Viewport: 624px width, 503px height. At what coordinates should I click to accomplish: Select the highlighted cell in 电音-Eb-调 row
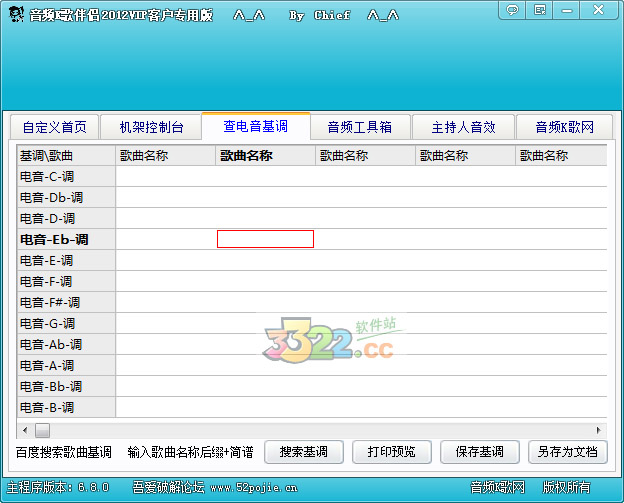tap(265, 239)
